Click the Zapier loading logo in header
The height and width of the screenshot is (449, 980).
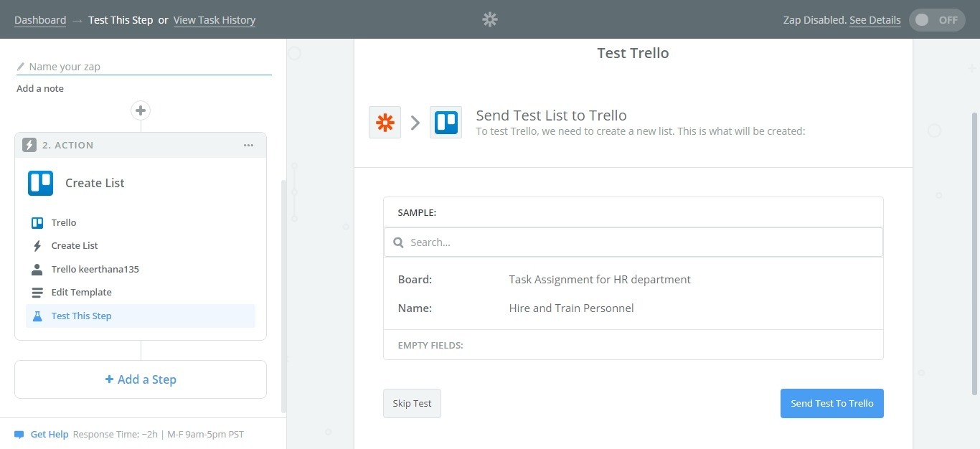pyautogui.click(x=490, y=20)
